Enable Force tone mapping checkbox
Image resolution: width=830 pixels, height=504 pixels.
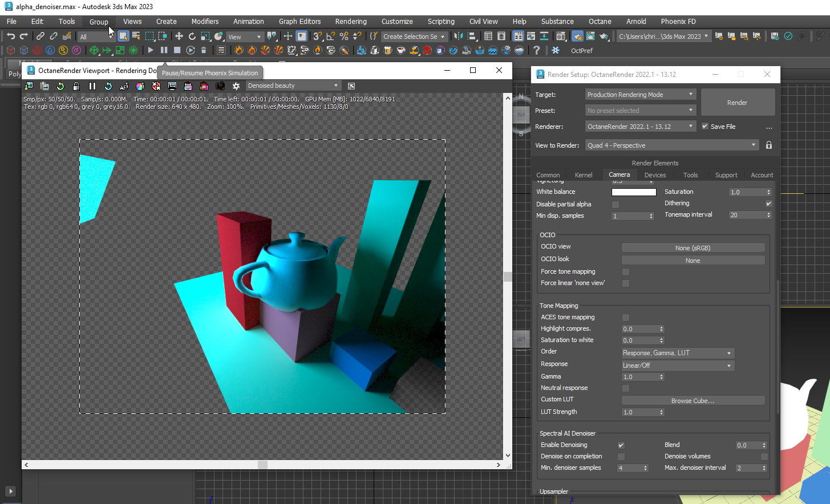626,272
